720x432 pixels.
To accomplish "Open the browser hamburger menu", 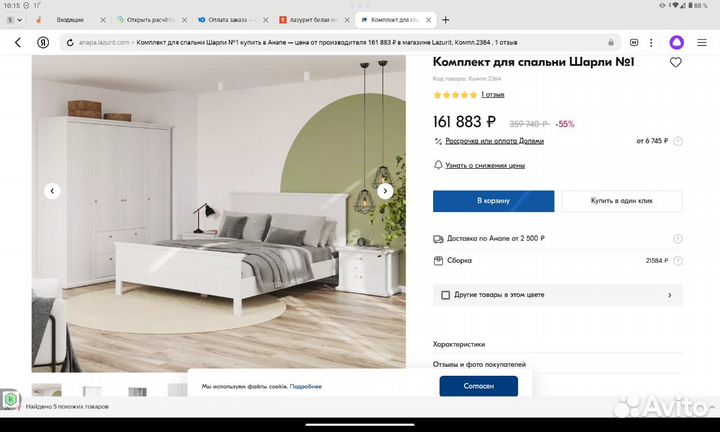I will pyautogui.click(x=702, y=43).
